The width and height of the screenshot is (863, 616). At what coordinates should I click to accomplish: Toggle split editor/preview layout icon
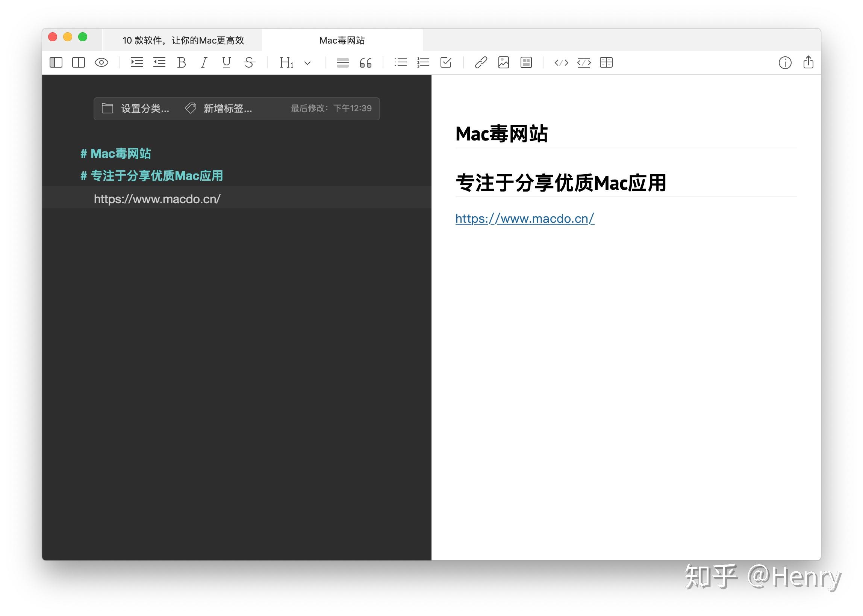coord(79,62)
